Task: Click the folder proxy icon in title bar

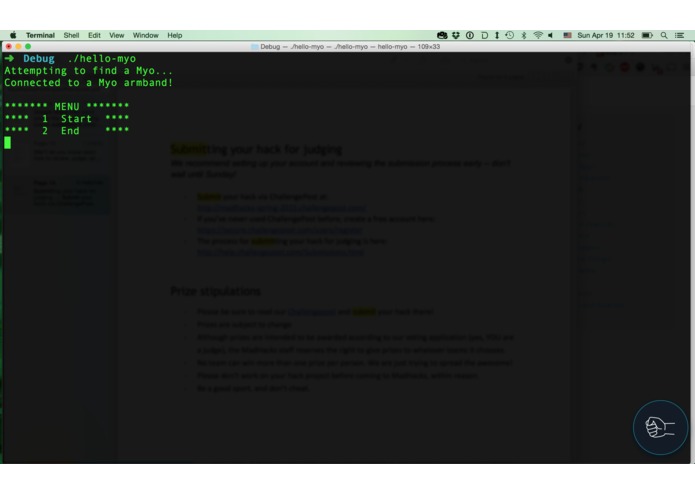Action: click(x=254, y=47)
